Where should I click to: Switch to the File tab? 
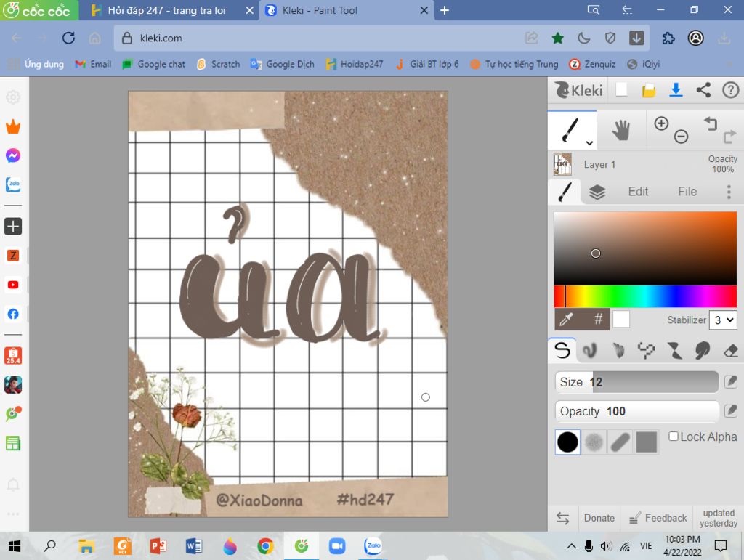[x=687, y=192]
